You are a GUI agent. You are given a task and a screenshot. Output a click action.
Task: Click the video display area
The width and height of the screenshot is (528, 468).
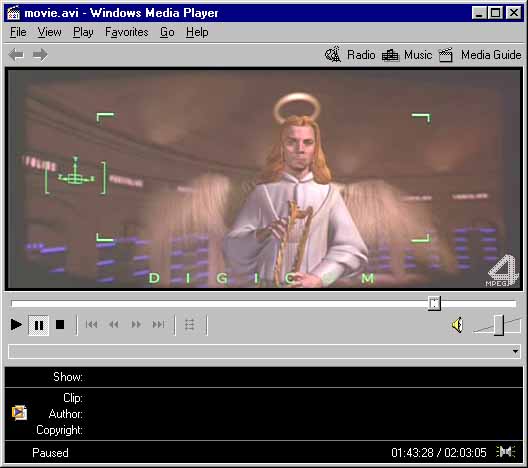(x=264, y=178)
